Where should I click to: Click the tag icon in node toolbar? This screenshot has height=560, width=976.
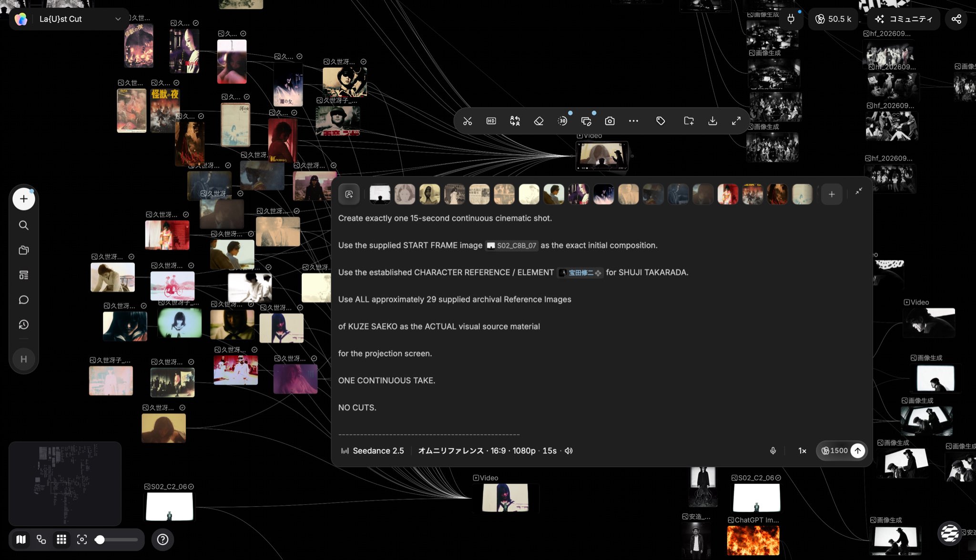[x=661, y=121]
